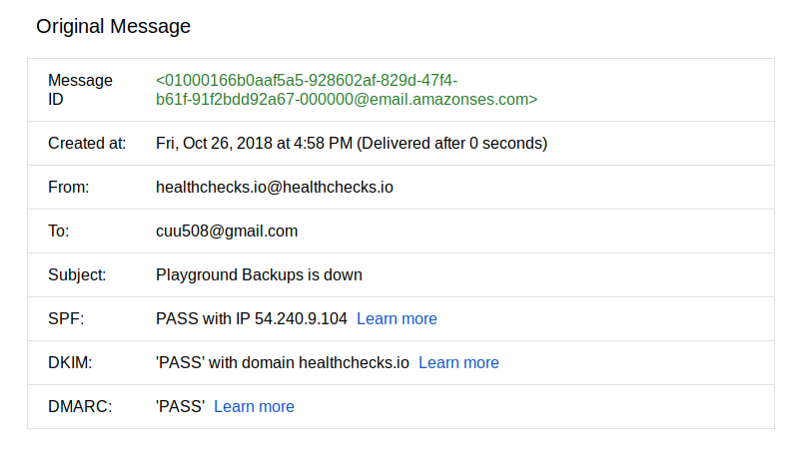Click the DKIM 'PASS' with domain text

click(x=282, y=363)
